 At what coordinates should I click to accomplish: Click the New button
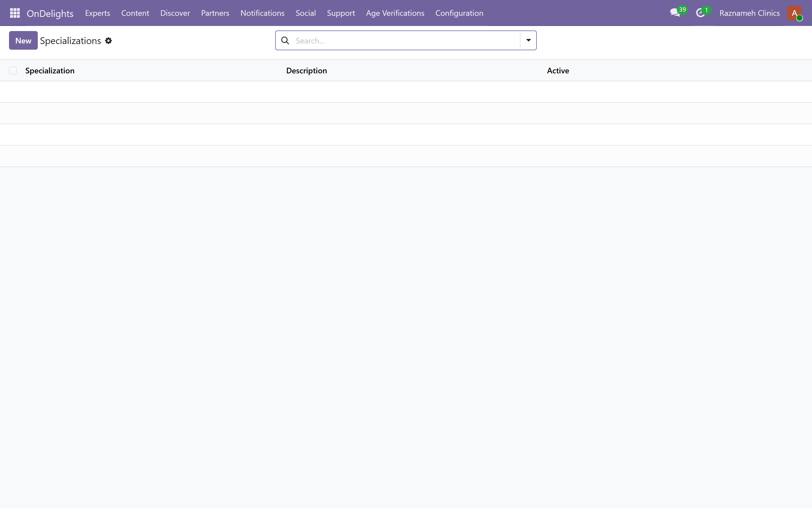click(23, 40)
